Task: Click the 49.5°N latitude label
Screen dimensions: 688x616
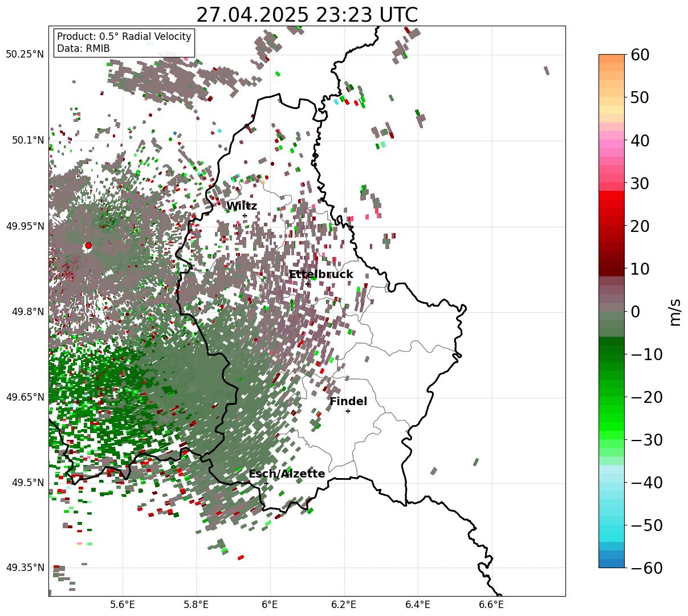Action: pos(27,483)
